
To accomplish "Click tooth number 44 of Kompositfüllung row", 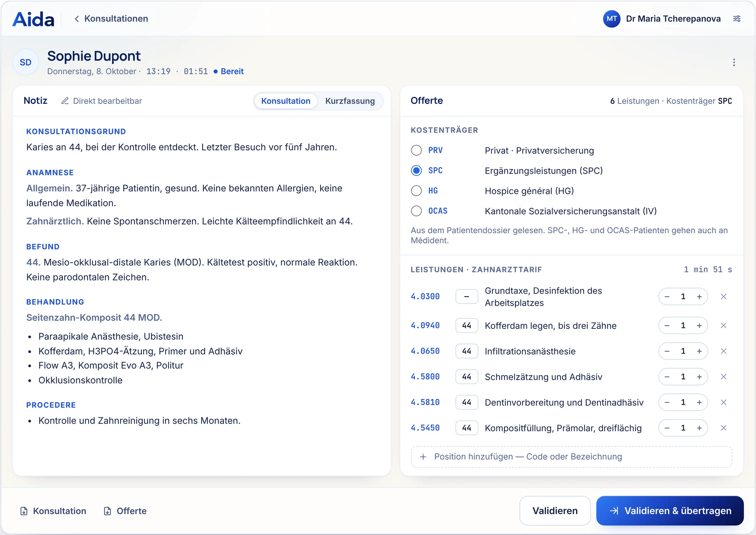I will tap(467, 428).
